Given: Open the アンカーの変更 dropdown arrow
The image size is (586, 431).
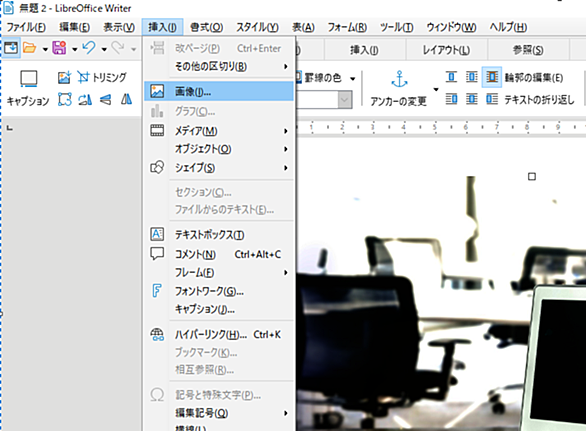Looking at the screenshot, I should coord(436,89).
